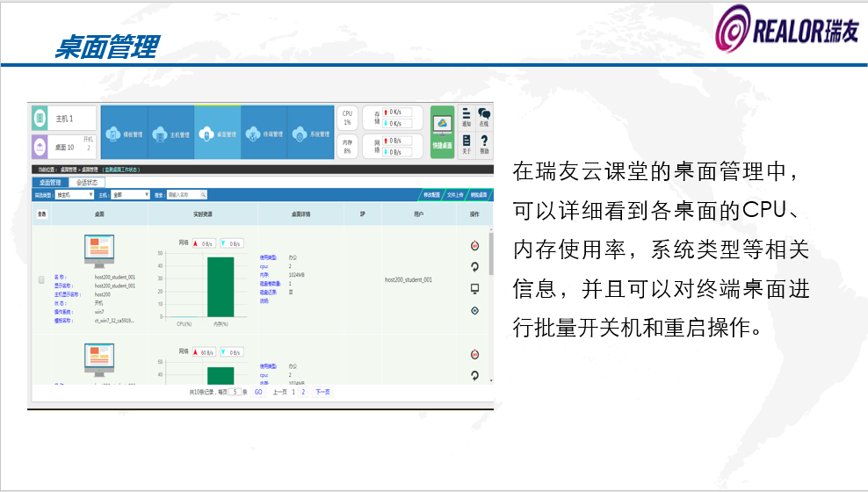Click the GO pagination button
868x492 pixels.
coord(258,392)
